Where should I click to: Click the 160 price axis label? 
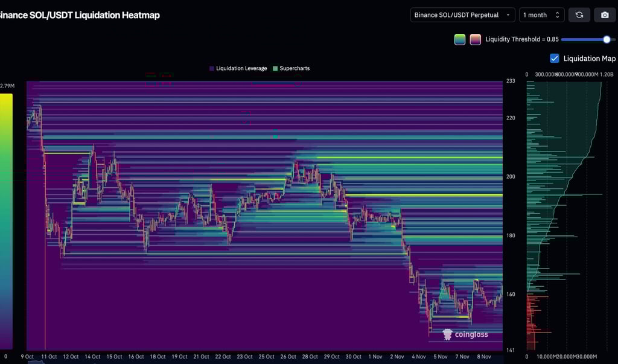(x=511, y=294)
